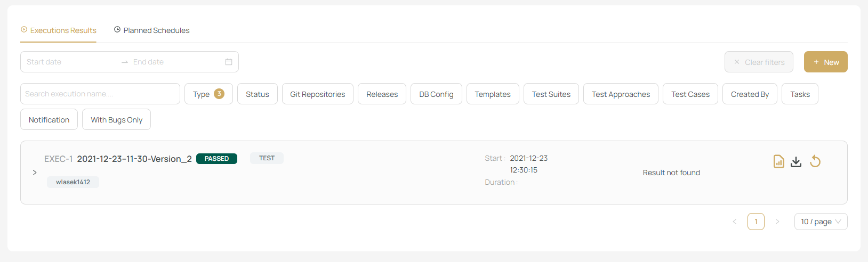Open the Status filter dropdown

[x=257, y=94]
